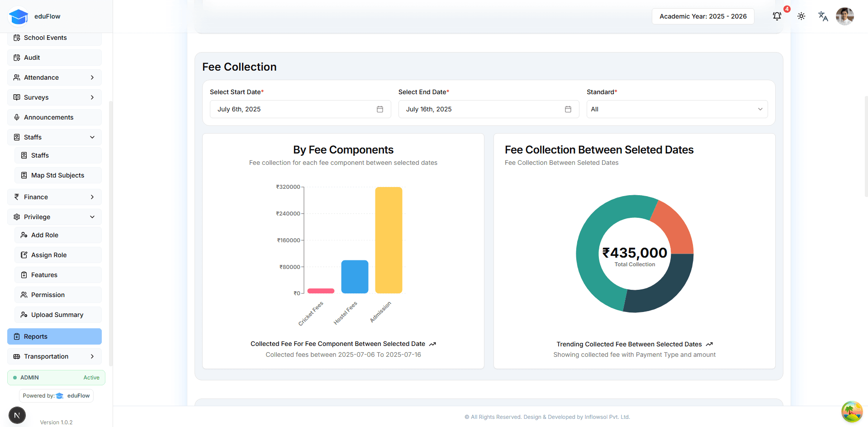Open the Assign Role link
Viewport: 868px width, 427px height.
point(49,255)
